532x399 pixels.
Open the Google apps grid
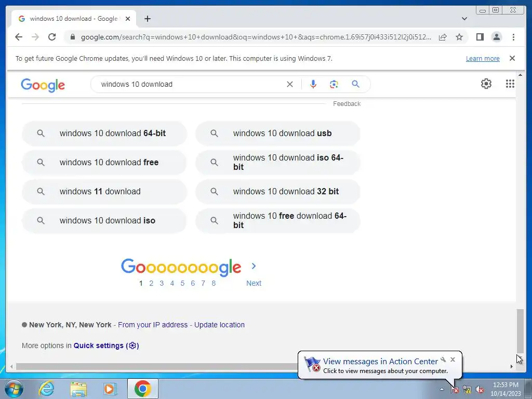tap(510, 84)
